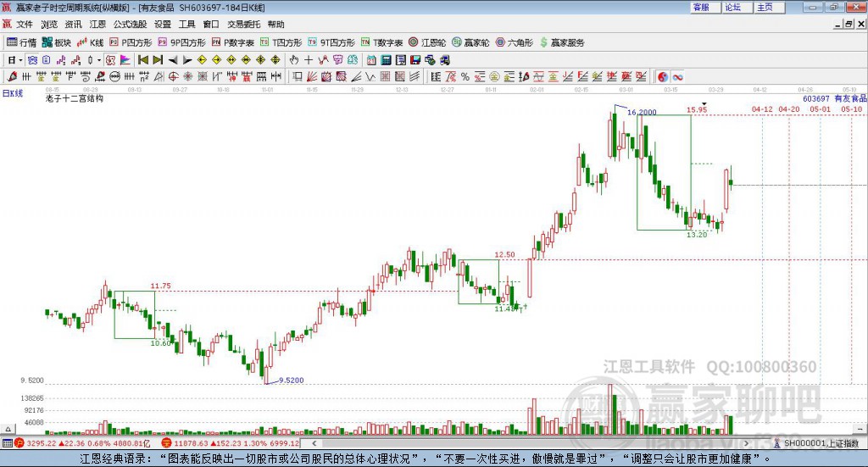Open the 工具 menu

186,25
